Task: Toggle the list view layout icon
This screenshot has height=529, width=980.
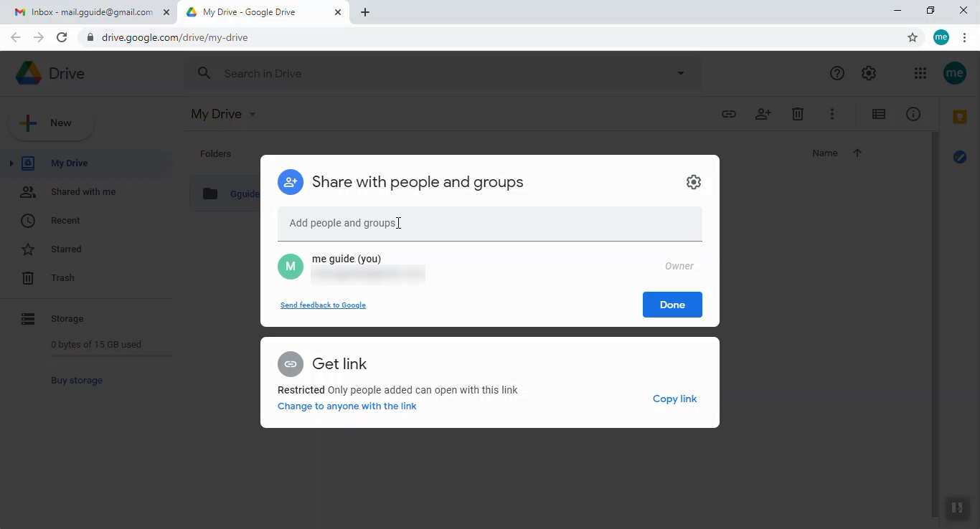Action: (878, 114)
